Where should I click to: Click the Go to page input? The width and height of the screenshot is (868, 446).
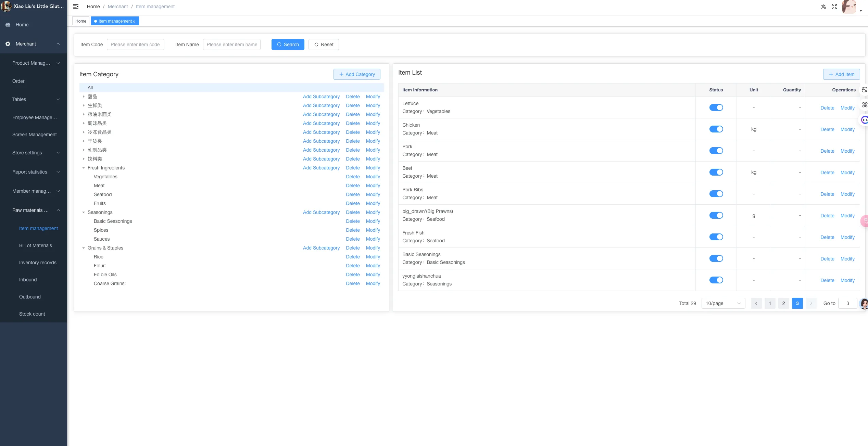(847, 303)
